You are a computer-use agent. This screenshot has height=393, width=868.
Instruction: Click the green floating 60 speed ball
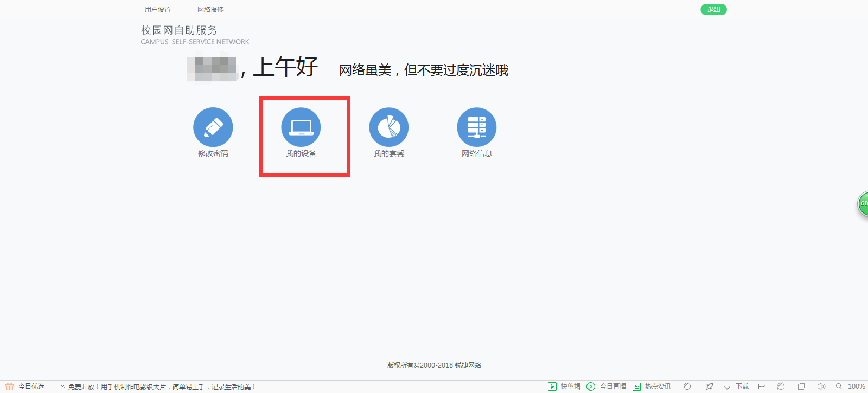point(863,204)
